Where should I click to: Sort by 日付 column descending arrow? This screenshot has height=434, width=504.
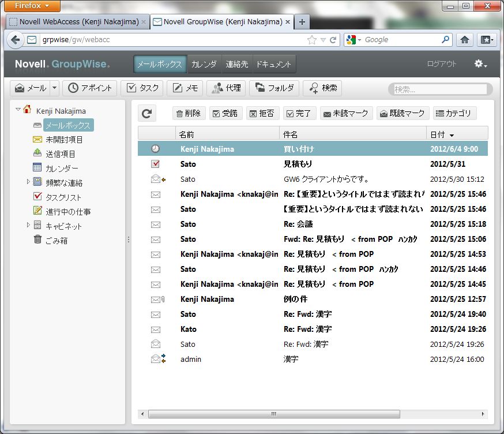tap(452, 136)
